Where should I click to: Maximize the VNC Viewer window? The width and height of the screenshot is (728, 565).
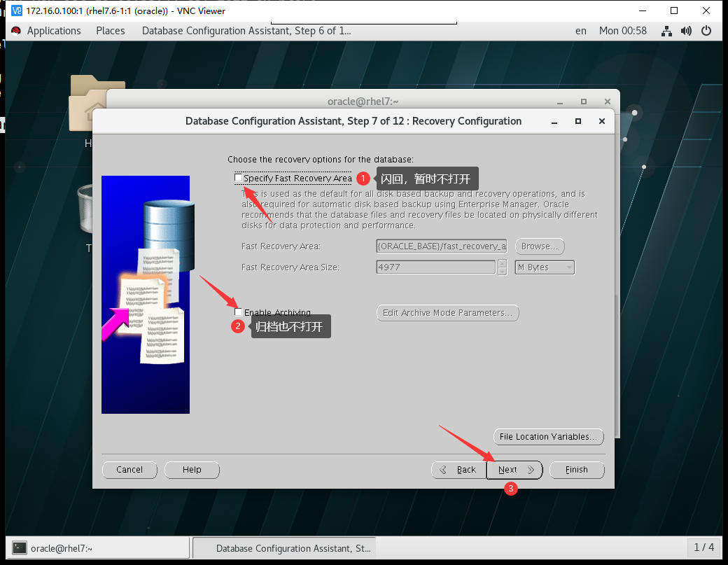click(x=674, y=11)
